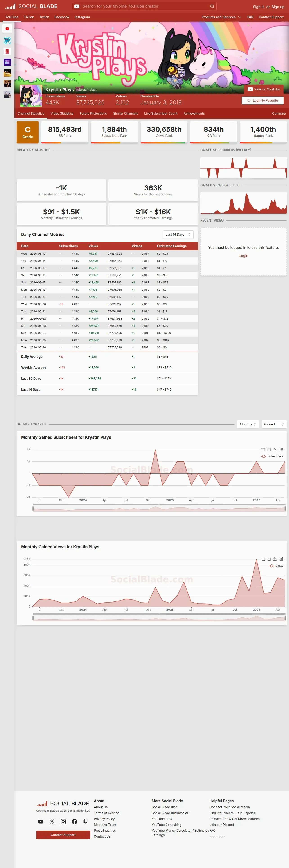Click the Login link under Recent Video
Image resolution: width=289 pixels, height=868 pixels.
[x=243, y=256]
